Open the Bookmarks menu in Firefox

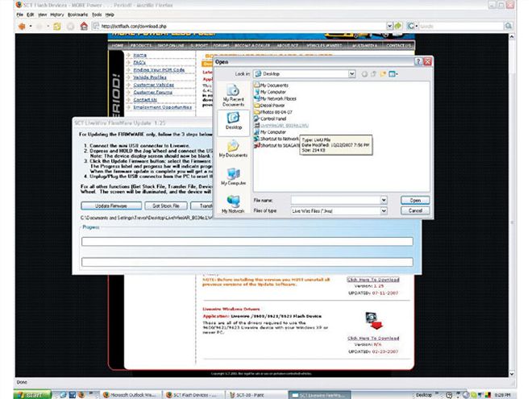(x=77, y=15)
